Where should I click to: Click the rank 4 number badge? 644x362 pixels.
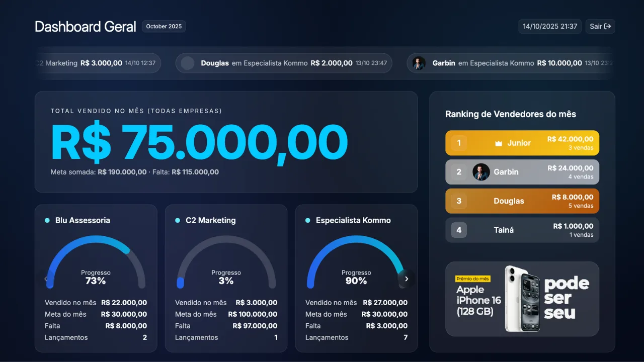(459, 230)
